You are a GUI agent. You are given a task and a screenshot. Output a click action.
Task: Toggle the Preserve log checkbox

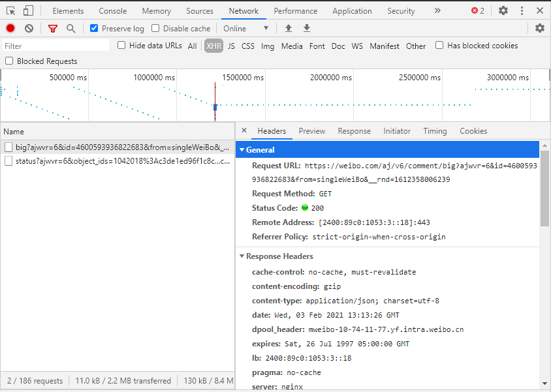coord(94,28)
